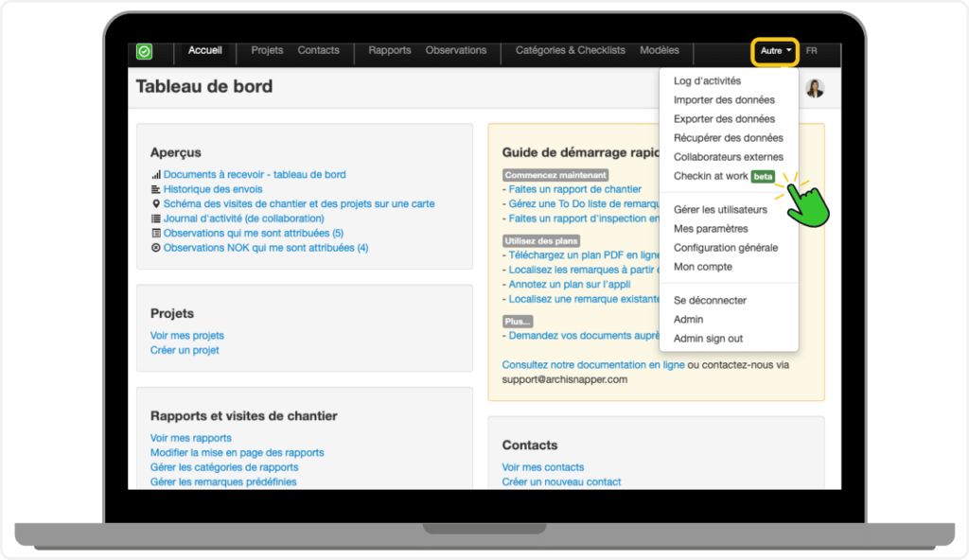Open Observations NOK qui me sont attribuées (4)
969x560 pixels.
266,248
